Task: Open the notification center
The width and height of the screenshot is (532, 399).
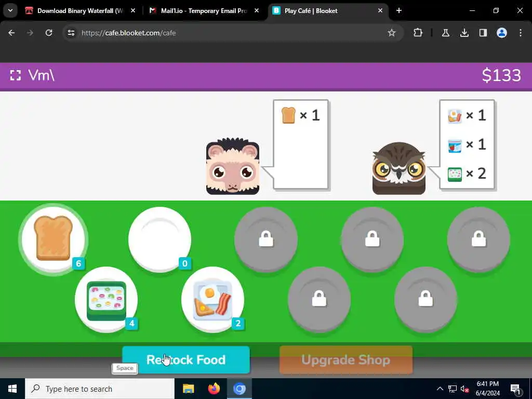Action: 515,389
